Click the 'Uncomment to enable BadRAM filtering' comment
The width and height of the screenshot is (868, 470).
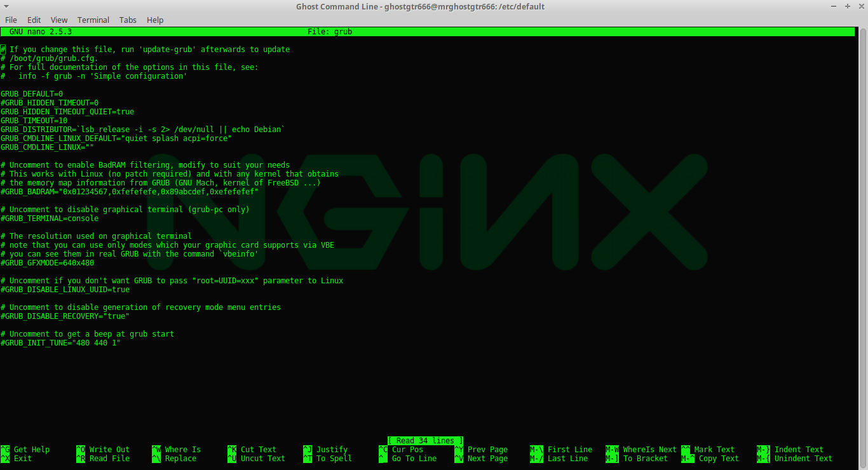(x=146, y=165)
